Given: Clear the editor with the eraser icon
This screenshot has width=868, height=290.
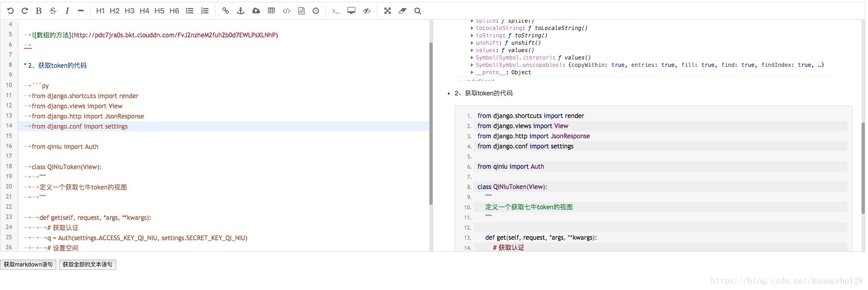Looking at the screenshot, I should [402, 11].
